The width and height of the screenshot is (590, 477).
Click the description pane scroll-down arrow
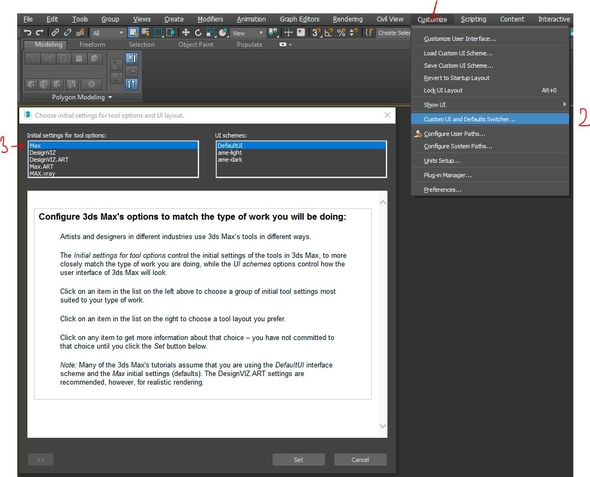pos(383,426)
